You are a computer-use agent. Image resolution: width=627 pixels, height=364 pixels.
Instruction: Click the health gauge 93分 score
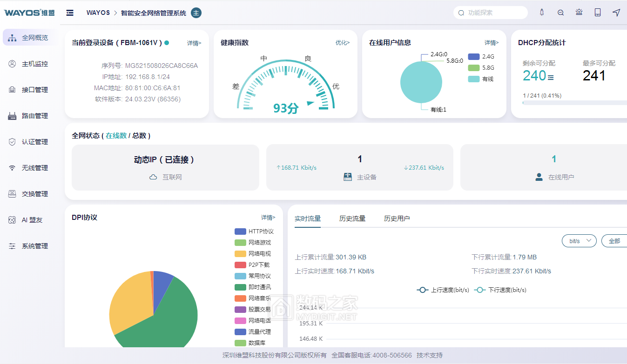click(x=286, y=108)
